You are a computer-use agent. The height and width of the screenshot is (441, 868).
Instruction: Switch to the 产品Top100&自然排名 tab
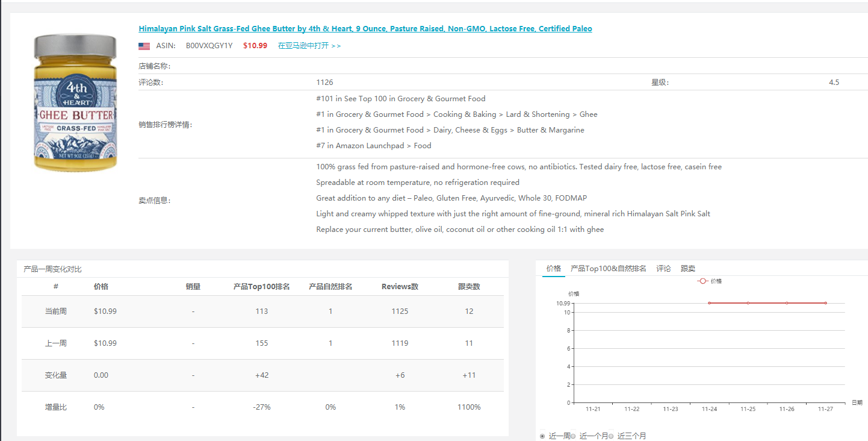click(609, 269)
